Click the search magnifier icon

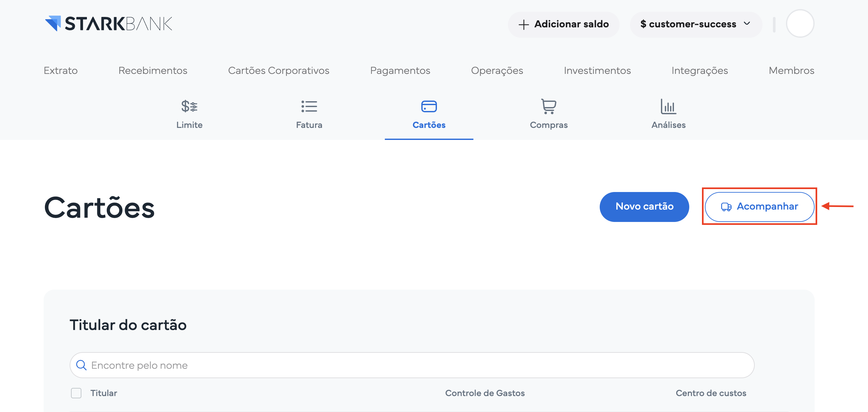(81, 365)
